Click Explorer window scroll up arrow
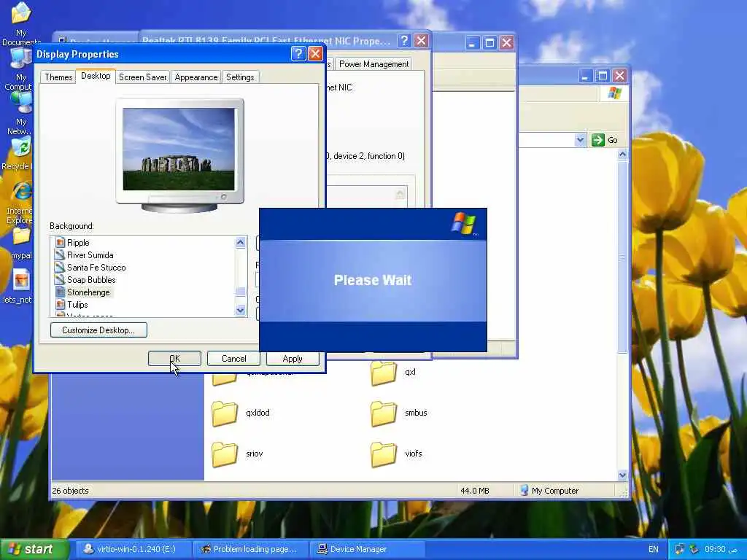 pos(622,155)
